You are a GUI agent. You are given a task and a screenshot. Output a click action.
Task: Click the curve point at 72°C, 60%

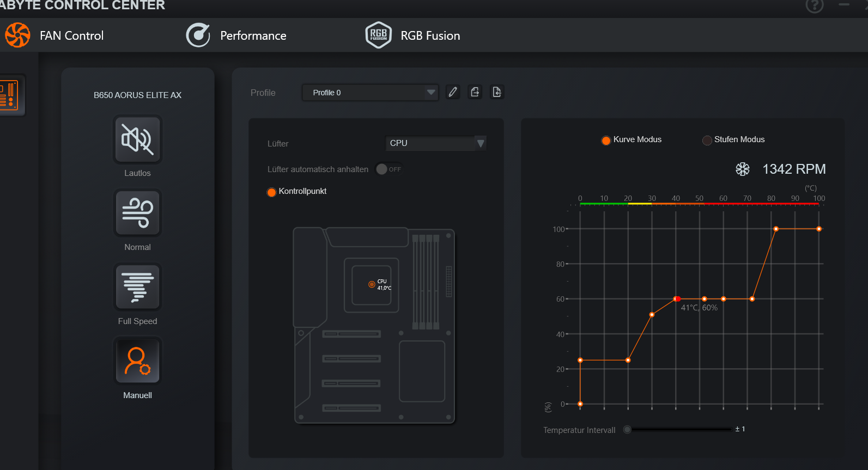tap(752, 299)
